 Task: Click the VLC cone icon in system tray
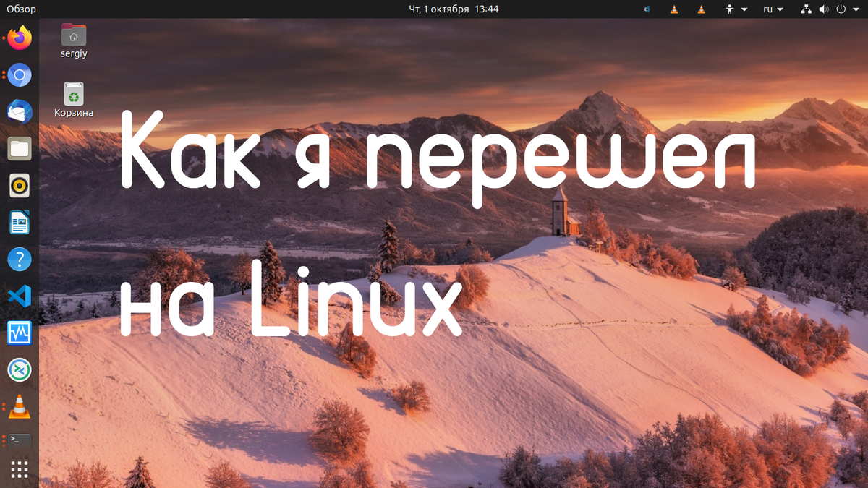pos(675,9)
